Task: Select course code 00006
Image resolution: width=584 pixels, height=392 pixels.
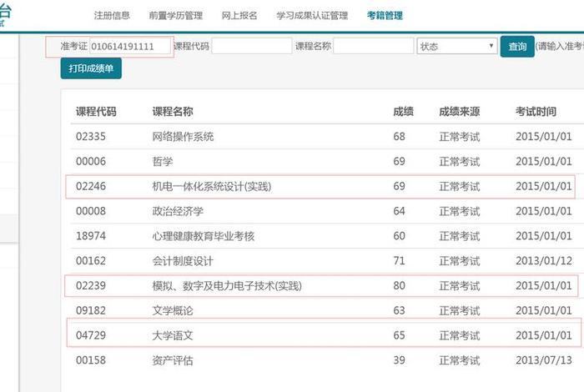Action: (x=90, y=161)
